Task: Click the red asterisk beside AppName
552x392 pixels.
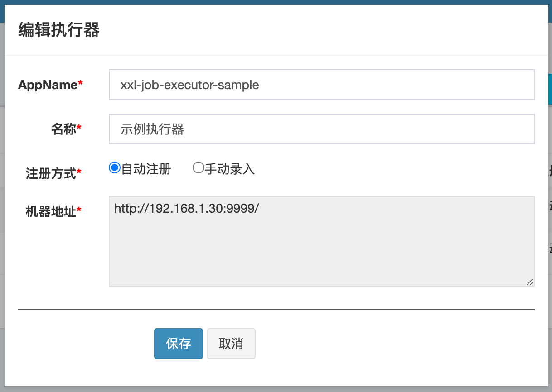Action: (81, 83)
